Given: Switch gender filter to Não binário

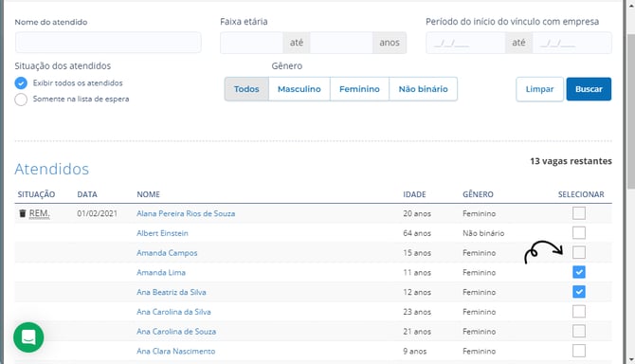Looking at the screenshot, I should (x=423, y=89).
